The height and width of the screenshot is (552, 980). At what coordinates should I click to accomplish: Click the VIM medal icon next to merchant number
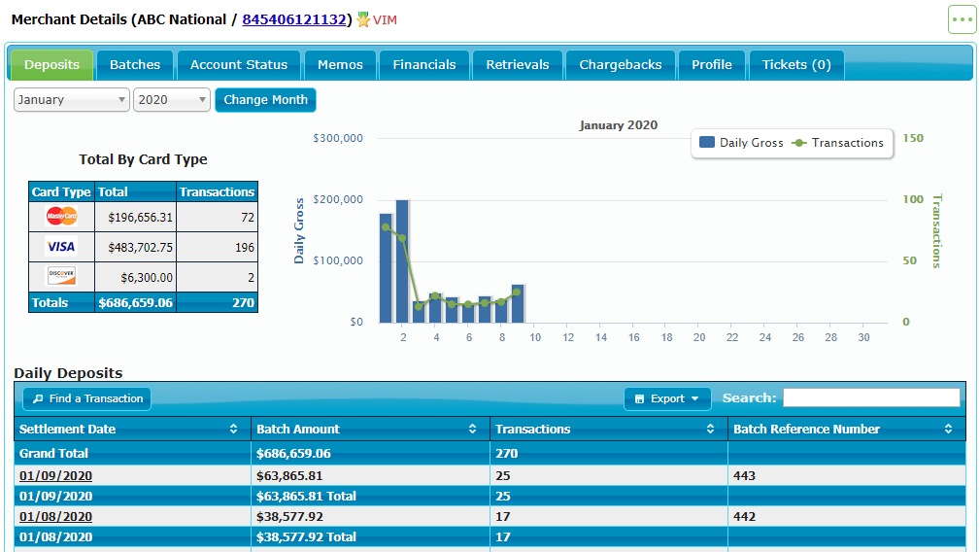coord(364,19)
